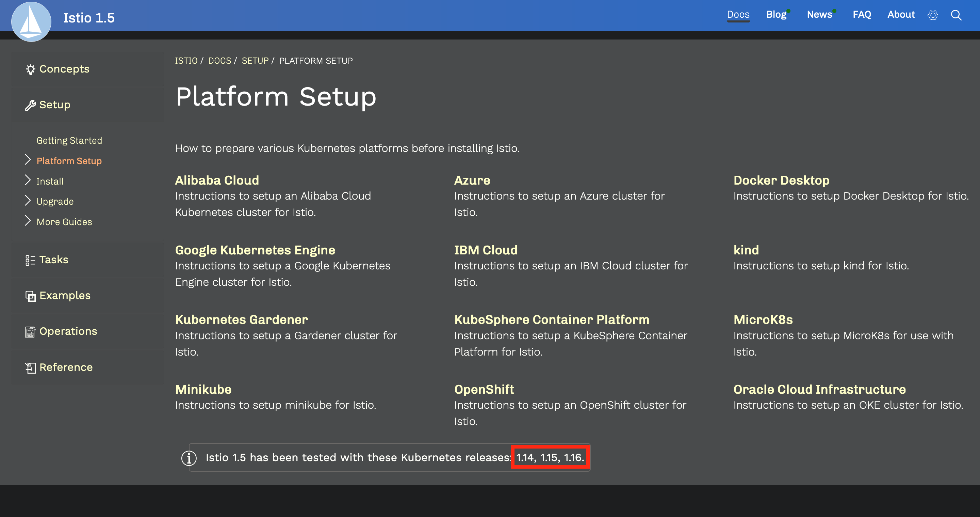The height and width of the screenshot is (517, 980).
Task: Open the Setup sidebar section
Action: [x=55, y=105]
